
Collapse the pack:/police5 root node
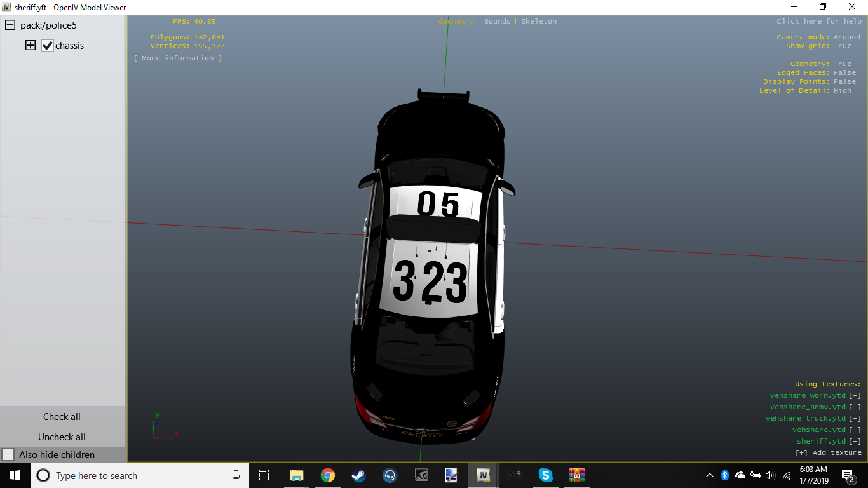pos(10,25)
